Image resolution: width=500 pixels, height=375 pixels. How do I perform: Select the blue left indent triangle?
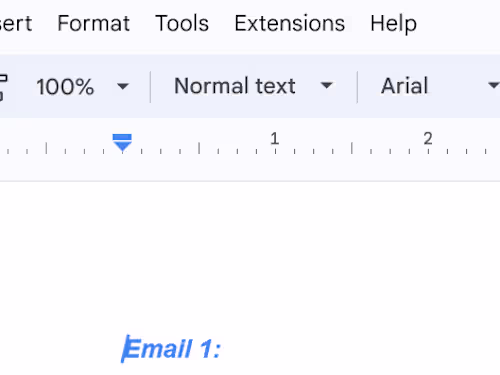tap(122, 146)
